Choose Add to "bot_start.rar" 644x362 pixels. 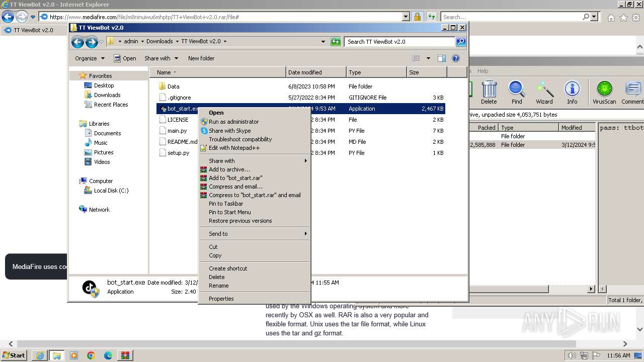point(254,178)
